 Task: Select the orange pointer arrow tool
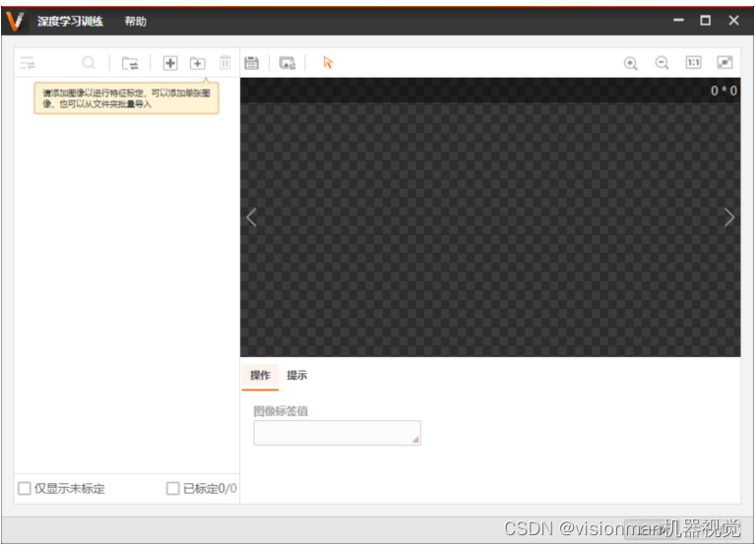[x=328, y=63]
